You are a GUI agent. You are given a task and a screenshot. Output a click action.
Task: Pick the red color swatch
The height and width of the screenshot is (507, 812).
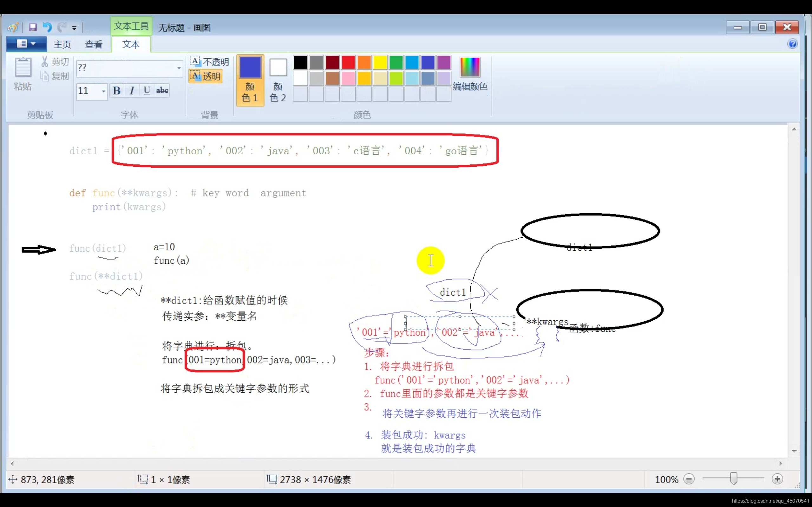tap(348, 62)
